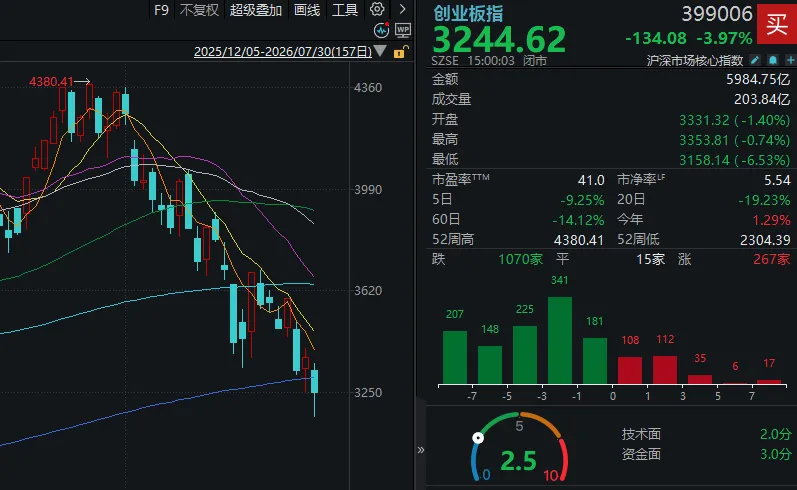
Task: Open the F9 menu item
Action: click(161, 10)
